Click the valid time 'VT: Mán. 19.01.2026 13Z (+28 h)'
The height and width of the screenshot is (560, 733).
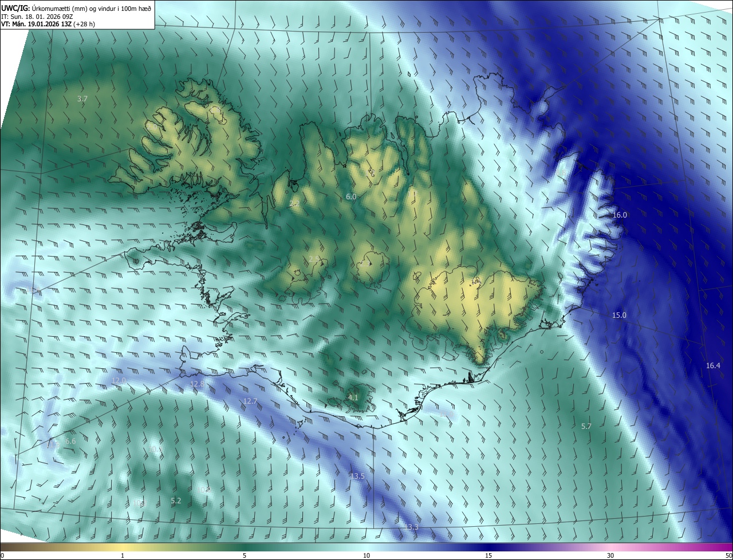tap(47, 25)
